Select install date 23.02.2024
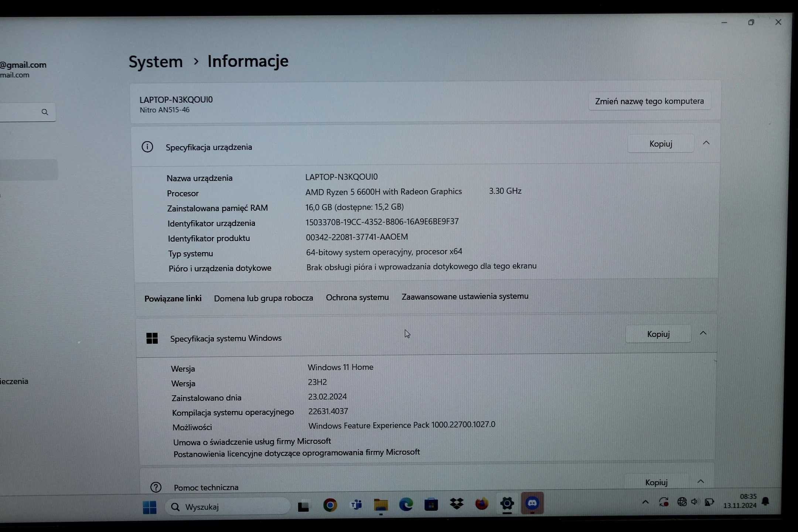 coord(327,397)
